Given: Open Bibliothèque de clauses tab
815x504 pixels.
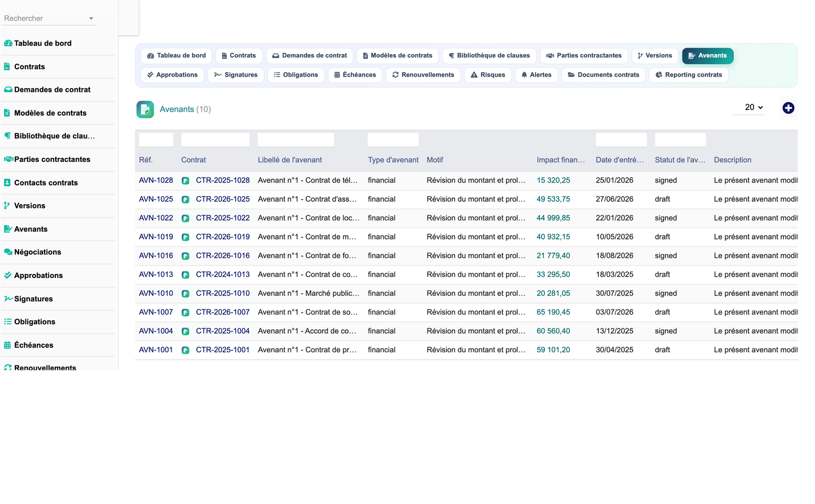Looking at the screenshot, I should click(x=489, y=56).
